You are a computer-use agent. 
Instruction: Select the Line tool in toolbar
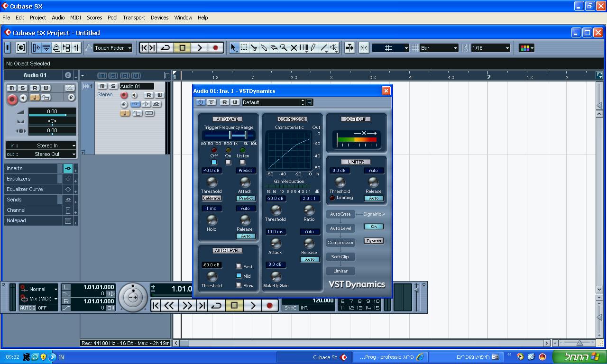pyautogui.click(x=323, y=48)
